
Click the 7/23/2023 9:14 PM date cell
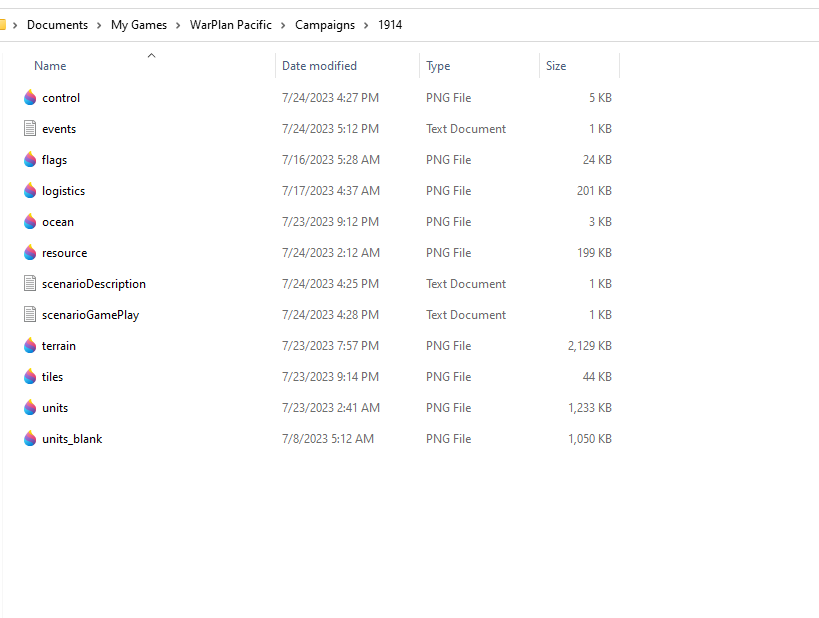(330, 377)
